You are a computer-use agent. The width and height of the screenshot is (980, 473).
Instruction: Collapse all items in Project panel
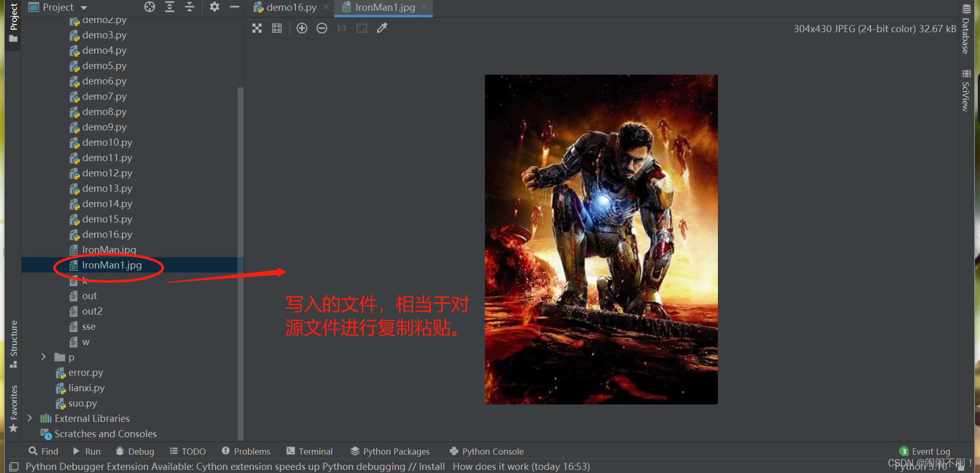pos(190,7)
